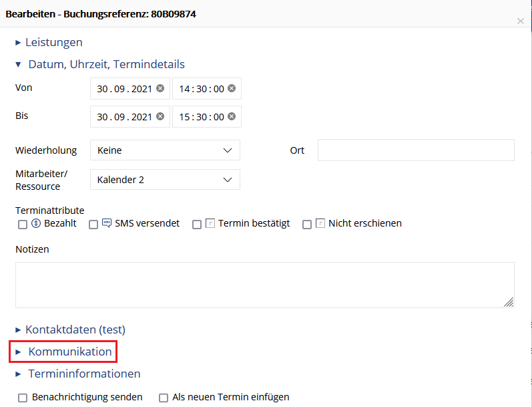
Task: Mark the Nicht erschienen checkbox
Action: 307,225
